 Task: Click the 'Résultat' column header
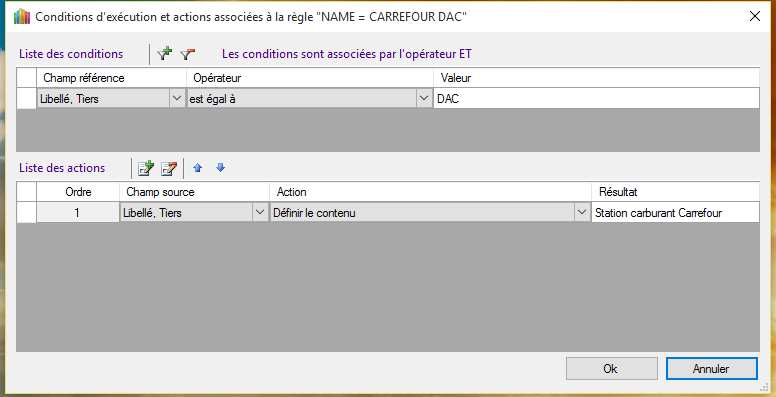tap(675, 192)
